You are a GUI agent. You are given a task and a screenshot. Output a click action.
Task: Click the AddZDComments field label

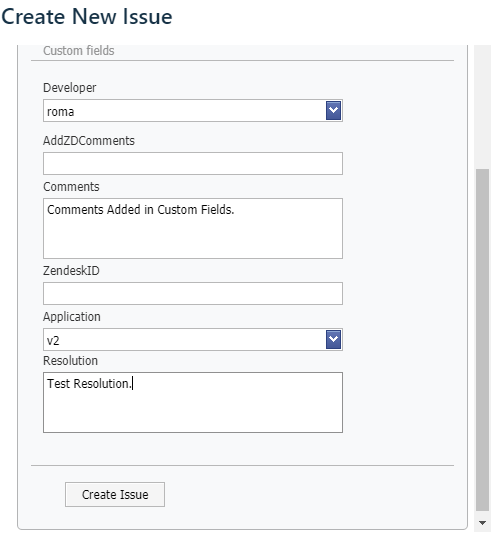(89, 140)
